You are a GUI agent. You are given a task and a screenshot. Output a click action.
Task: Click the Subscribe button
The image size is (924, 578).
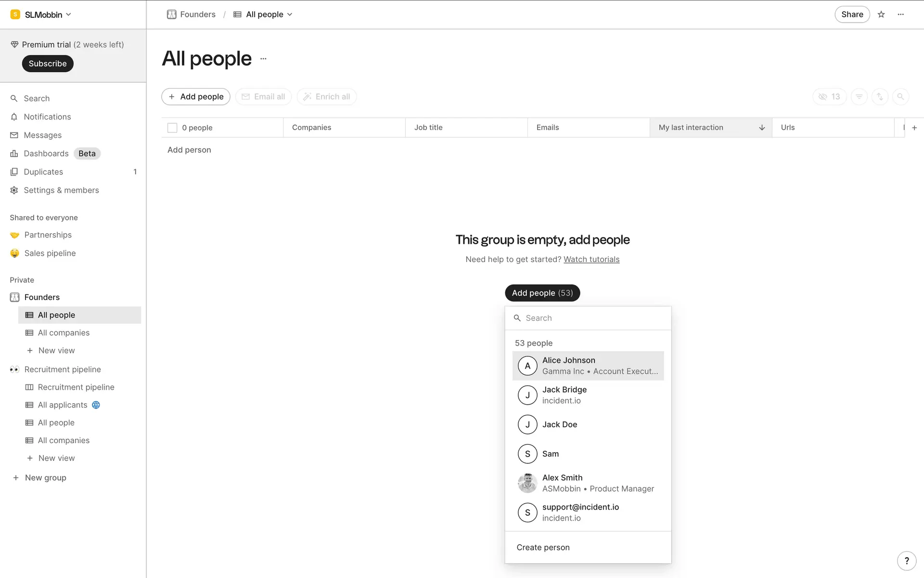tap(48, 64)
